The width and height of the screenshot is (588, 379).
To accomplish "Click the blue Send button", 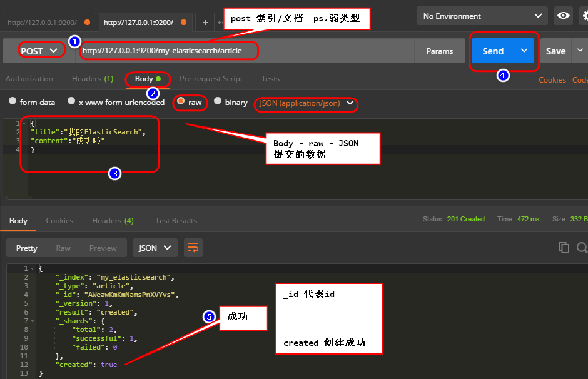I will coord(493,51).
